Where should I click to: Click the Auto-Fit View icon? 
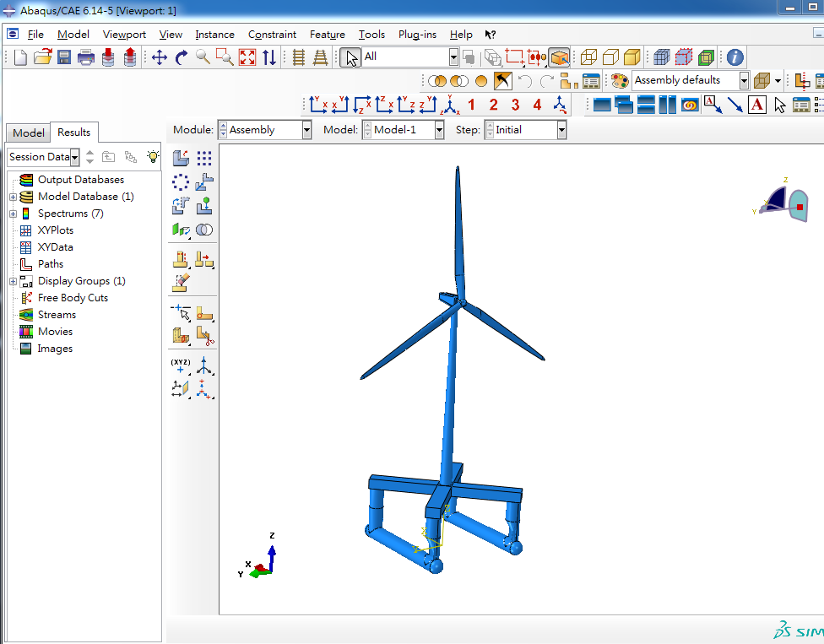(x=247, y=57)
